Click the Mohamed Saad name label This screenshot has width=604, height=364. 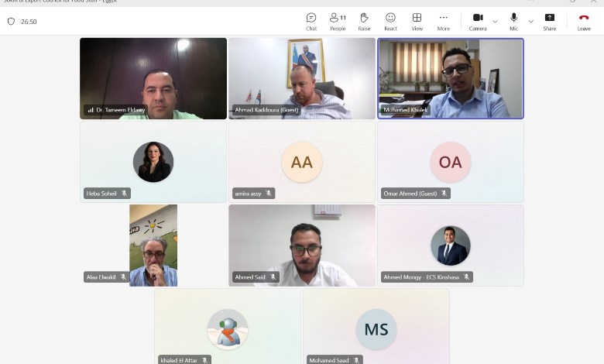pos(328,361)
